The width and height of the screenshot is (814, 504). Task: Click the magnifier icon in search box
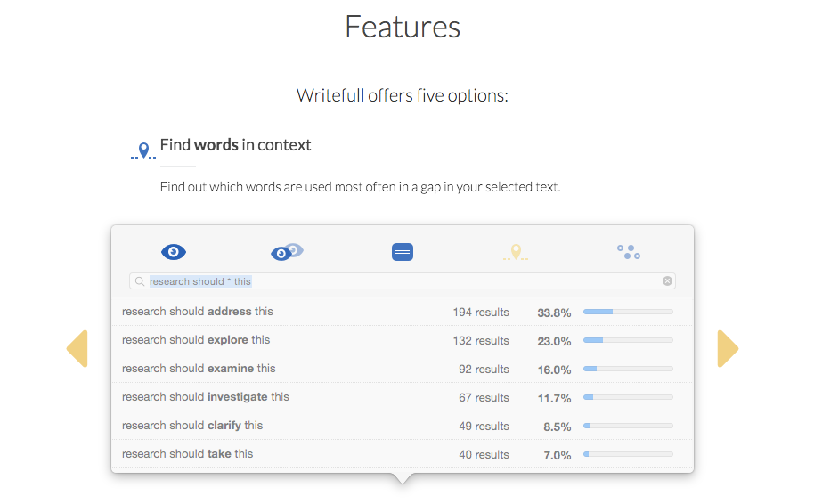pyautogui.click(x=140, y=281)
